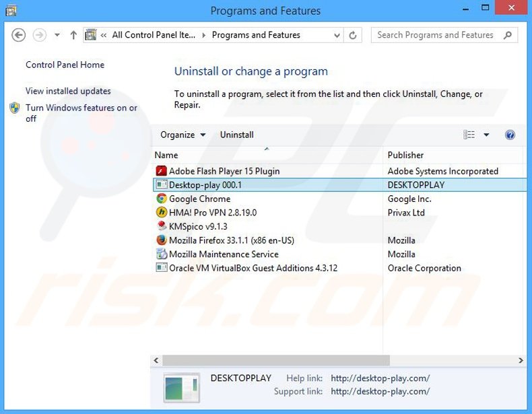
Task: Open Turn Windows features on or off
Action: click(81, 113)
